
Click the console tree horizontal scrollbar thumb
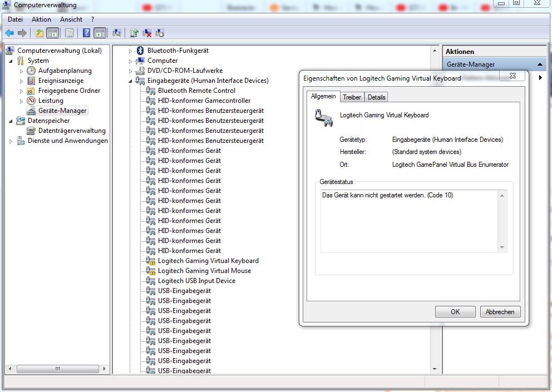point(58,369)
